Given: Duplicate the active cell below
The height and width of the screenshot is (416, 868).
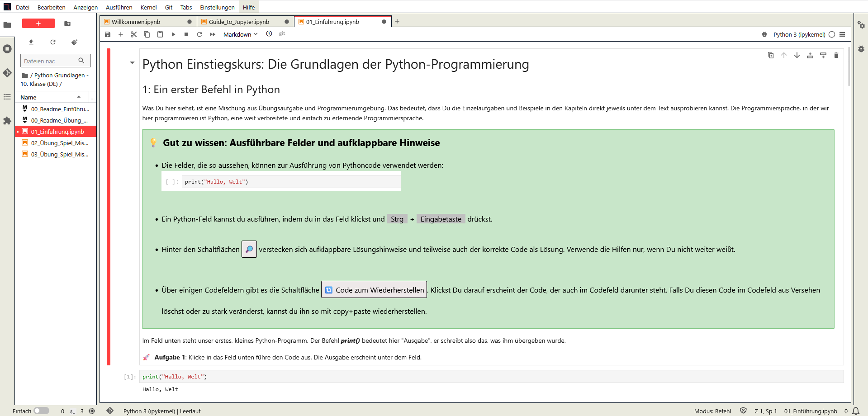Looking at the screenshot, I should click(771, 55).
